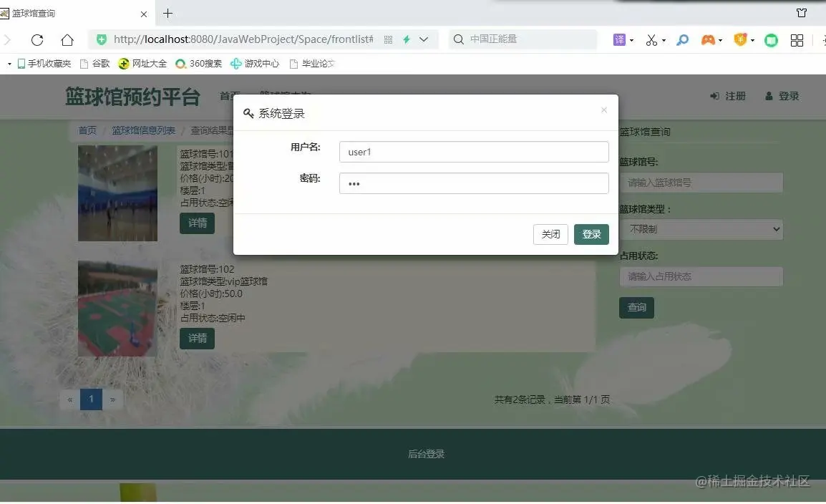Open the four-squares extension grid icon
The height and width of the screenshot is (504, 826).
click(x=797, y=40)
